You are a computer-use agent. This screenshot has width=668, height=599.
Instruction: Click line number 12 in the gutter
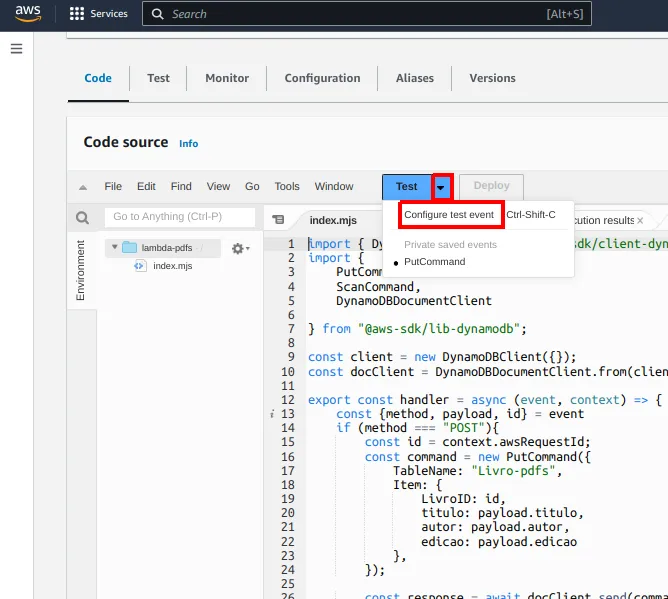tap(288, 400)
